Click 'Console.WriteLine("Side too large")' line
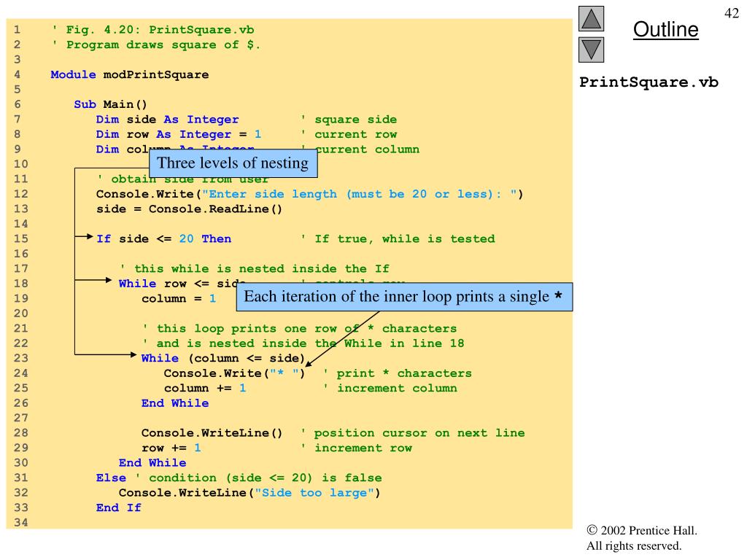This screenshot has height=560, width=747. click(249, 492)
